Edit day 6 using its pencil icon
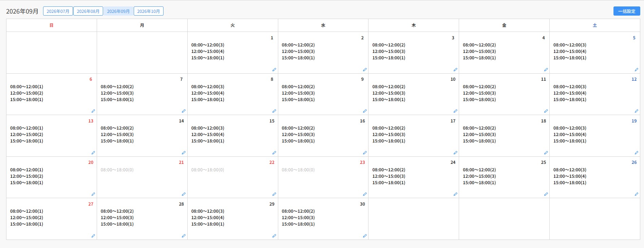The height and width of the screenshot is (248, 644). click(x=93, y=111)
